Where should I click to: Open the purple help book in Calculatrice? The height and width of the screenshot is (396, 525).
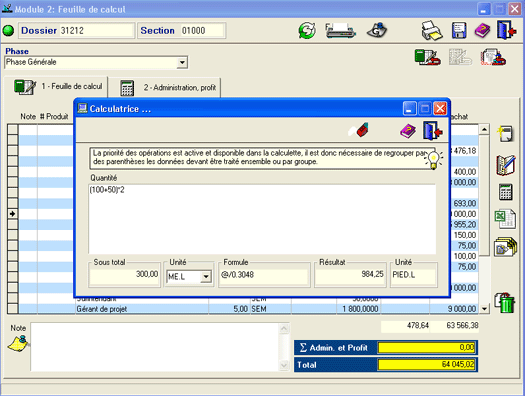(408, 131)
